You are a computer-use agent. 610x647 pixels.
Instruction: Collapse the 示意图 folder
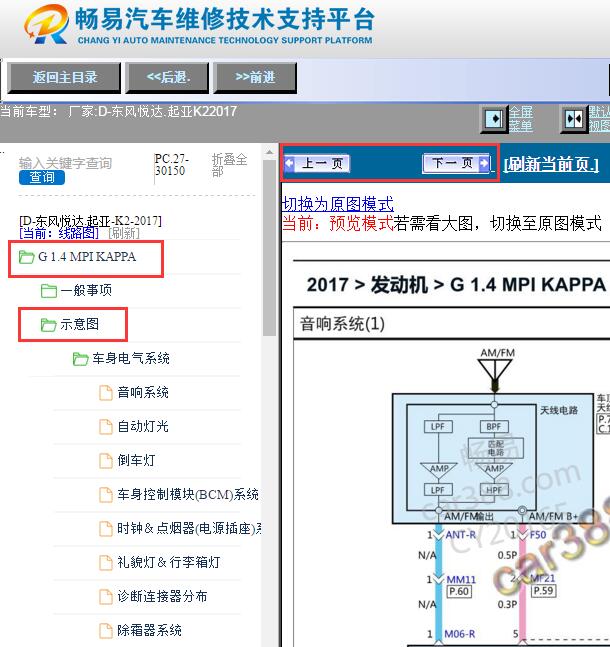(79, 324)
